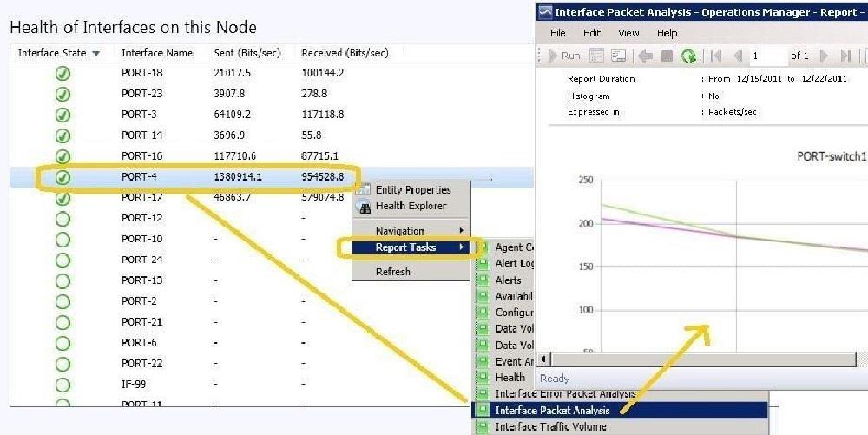
Task: Click the received value 117118.8
Action: 323,115
